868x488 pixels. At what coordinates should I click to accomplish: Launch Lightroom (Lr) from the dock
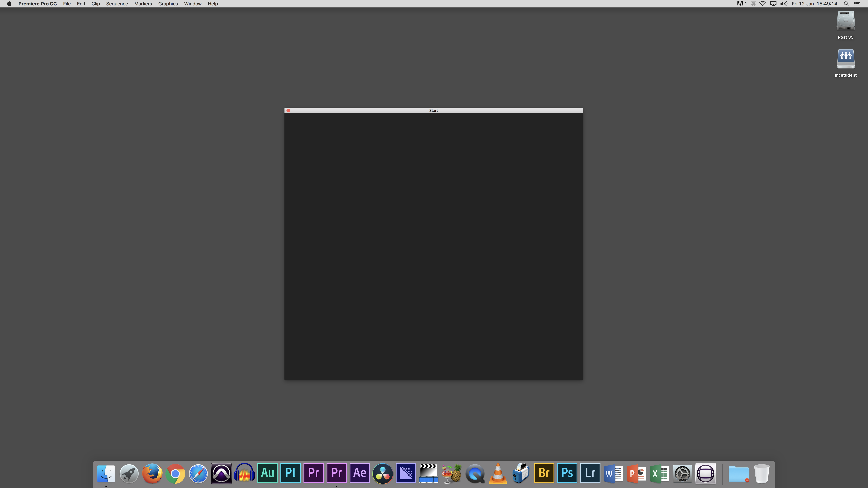(590, 473)
